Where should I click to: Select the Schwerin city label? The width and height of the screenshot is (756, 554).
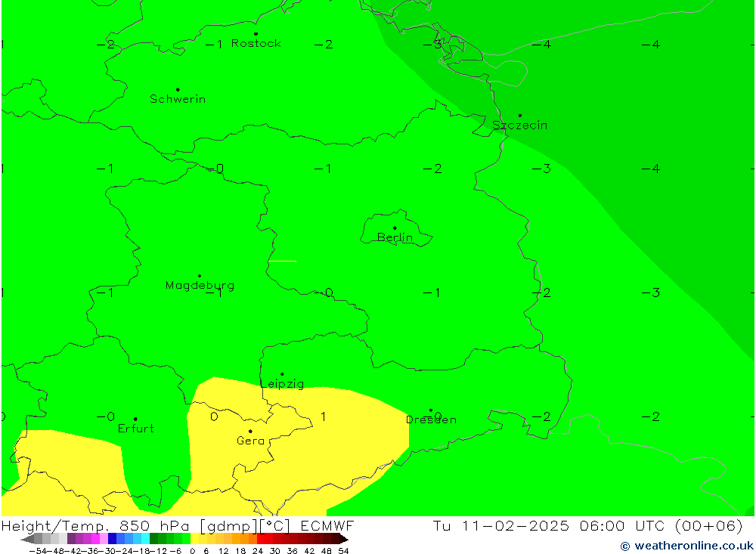(x=178, y=99)
